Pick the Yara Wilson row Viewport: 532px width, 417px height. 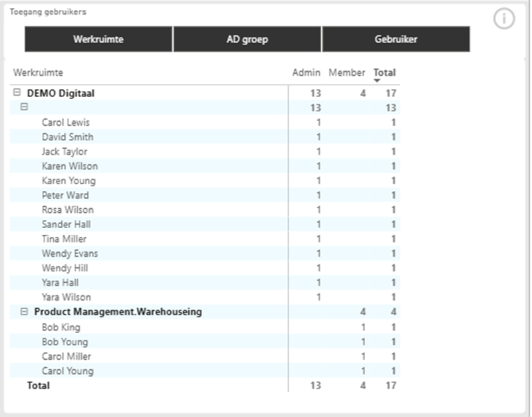click(x=66, y=297)
